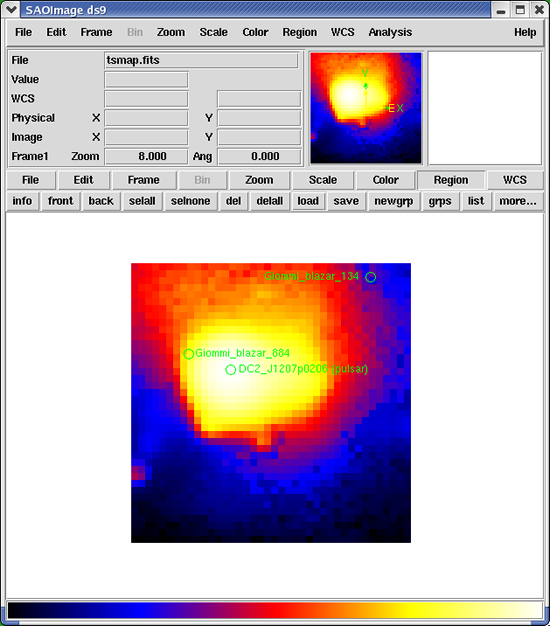The image size is (550, 626).
Task: Click the 'info' region button
Action: pyautogui.click(x=22, y=201)
